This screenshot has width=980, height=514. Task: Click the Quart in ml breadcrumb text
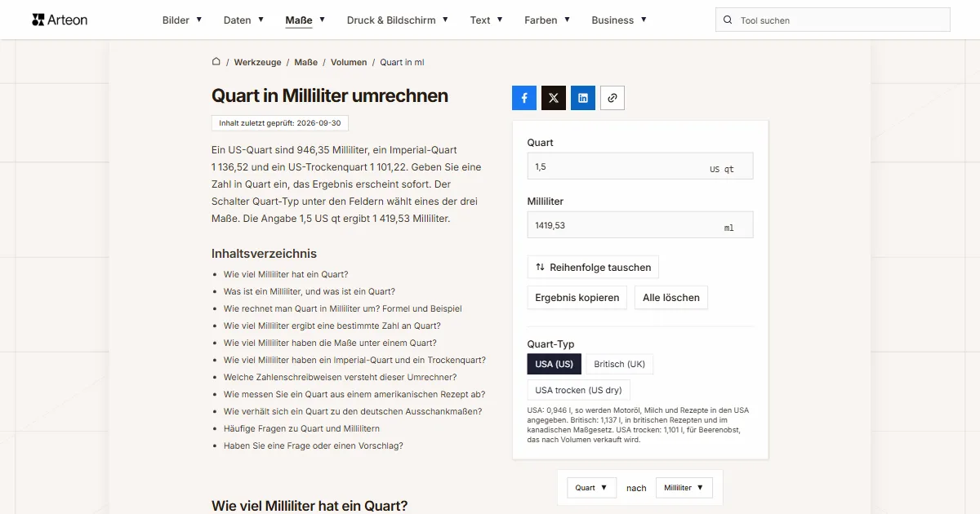[x=402, y=62]
